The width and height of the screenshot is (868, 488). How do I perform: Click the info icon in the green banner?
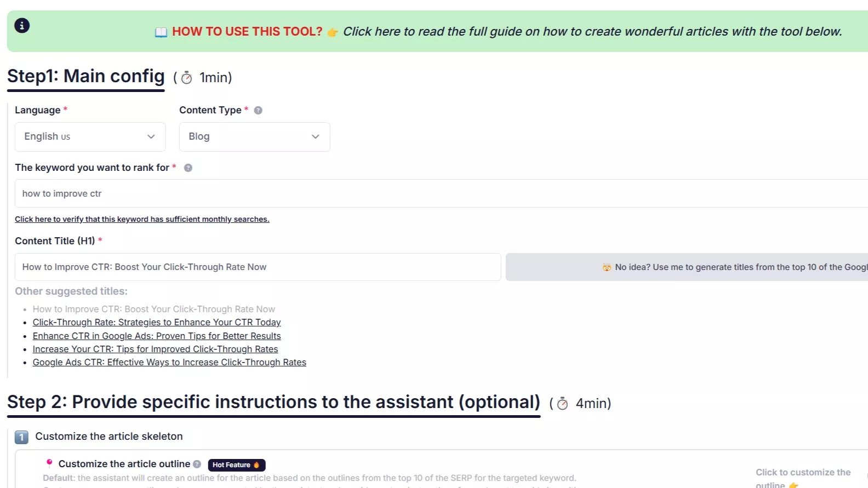click(22, 25)
